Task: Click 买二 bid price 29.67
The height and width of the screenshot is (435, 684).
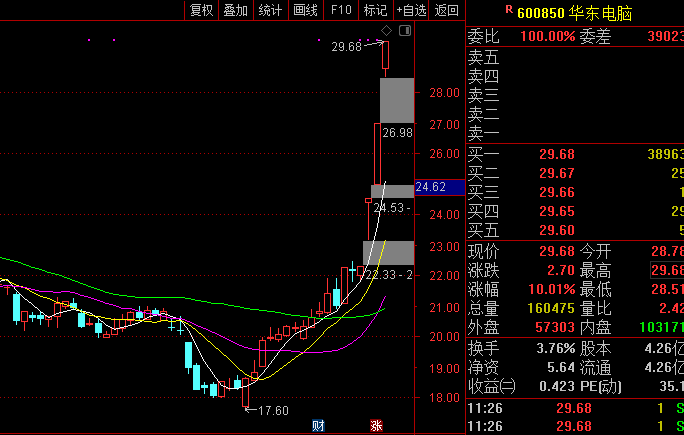Action: click(x=557, y=174)
